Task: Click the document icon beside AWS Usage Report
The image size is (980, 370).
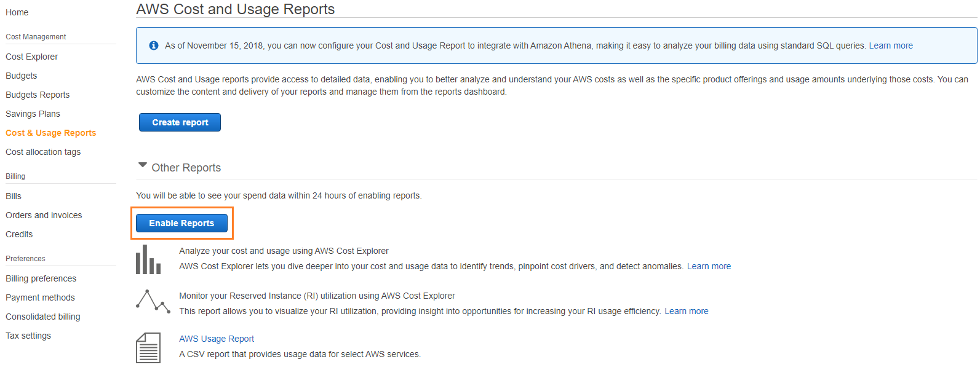Action: pyautogui.click(x=148, y=348)
